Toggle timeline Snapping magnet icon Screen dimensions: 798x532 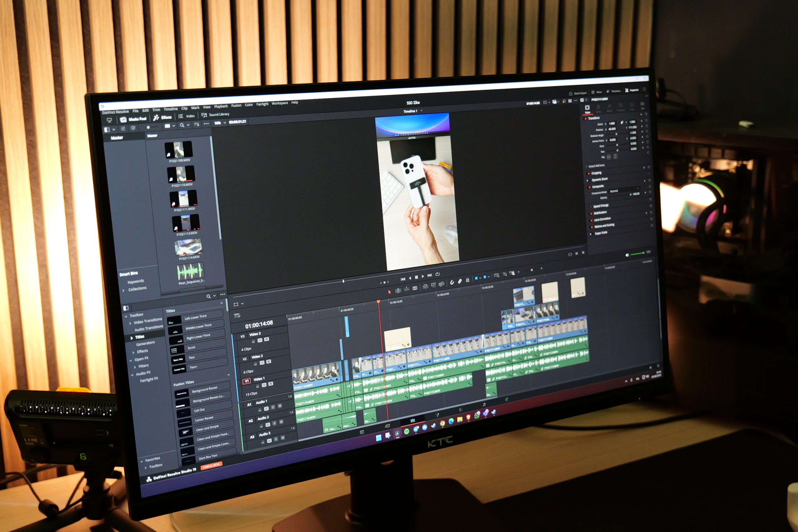pyautogui.click(x=452, y=283)
